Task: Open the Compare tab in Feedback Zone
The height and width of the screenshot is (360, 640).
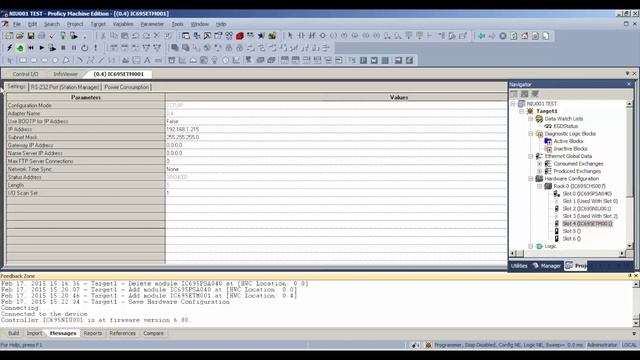Action: pyautogui.click(x=153, y=333)
